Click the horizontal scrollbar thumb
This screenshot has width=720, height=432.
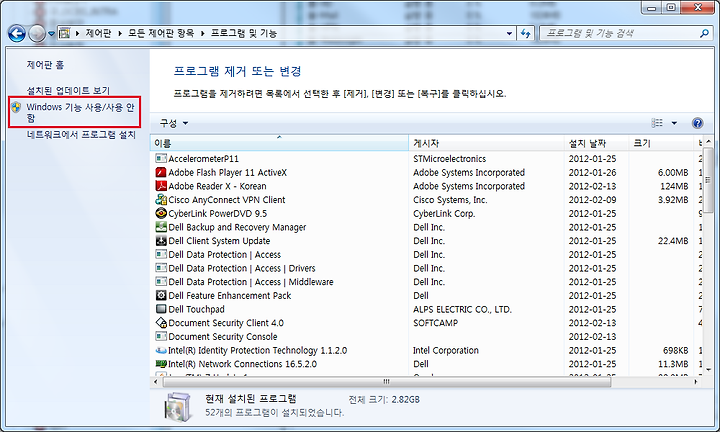point(386,382)
